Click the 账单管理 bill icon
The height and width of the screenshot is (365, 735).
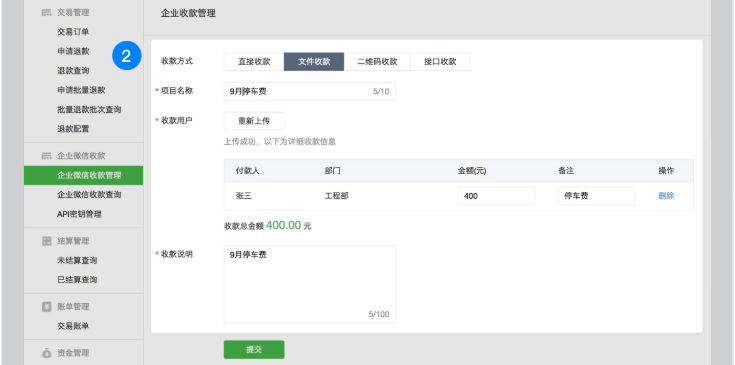pos(46,306)
